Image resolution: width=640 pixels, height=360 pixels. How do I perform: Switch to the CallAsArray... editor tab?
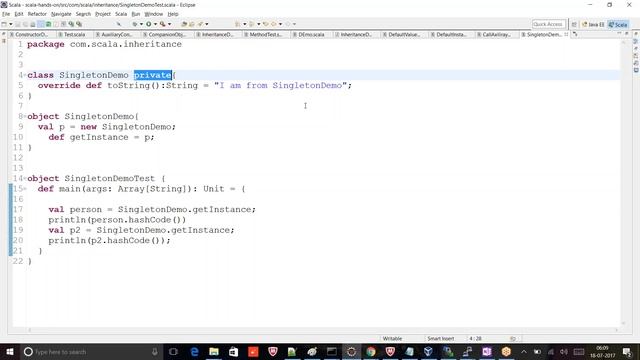(x=496, y=35)
